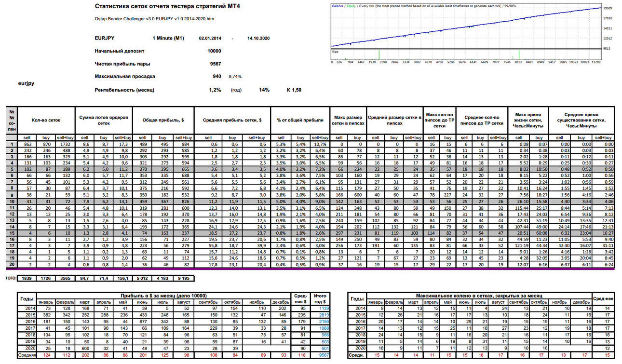Select the "Средний размер сетки в пипсах" header
The height and width of the screenshot is (364, 622).
394,121
